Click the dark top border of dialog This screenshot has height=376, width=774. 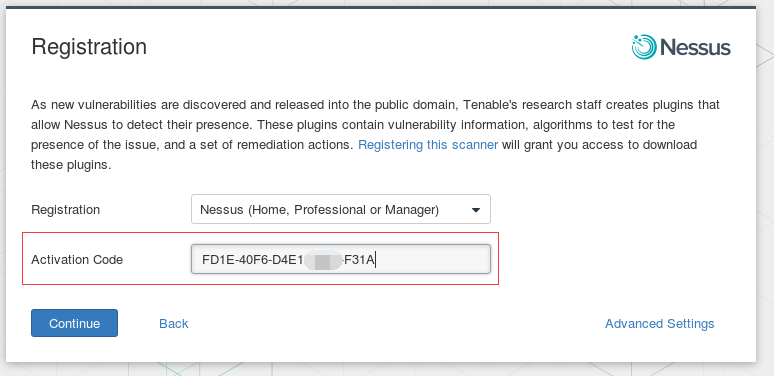381,7
